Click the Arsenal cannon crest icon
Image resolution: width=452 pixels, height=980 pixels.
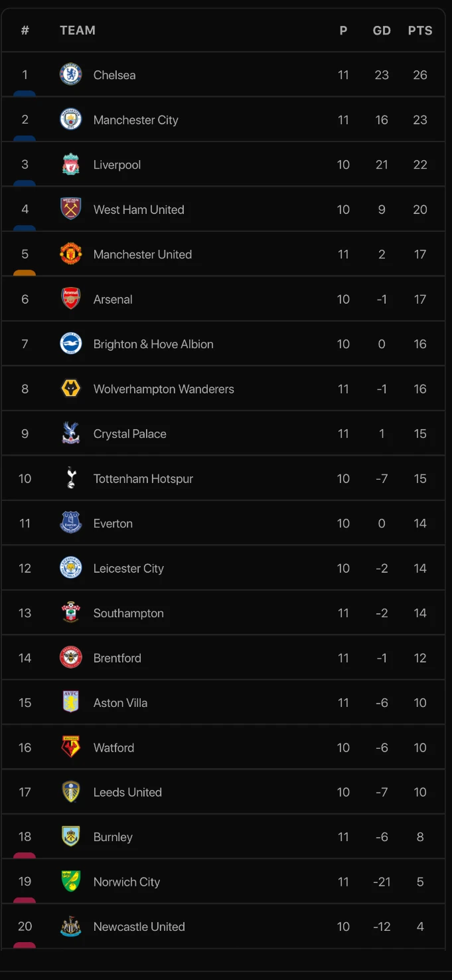click(x=71, y=299)
